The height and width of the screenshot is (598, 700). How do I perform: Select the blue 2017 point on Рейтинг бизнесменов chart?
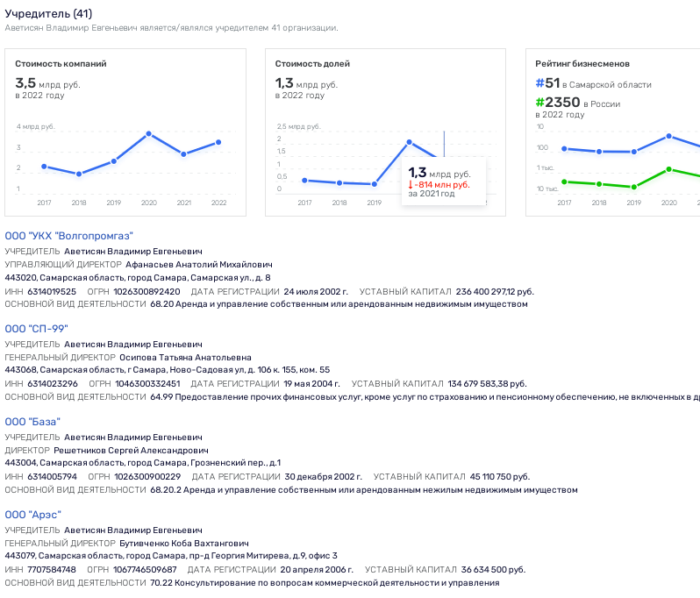click(564, 148)
